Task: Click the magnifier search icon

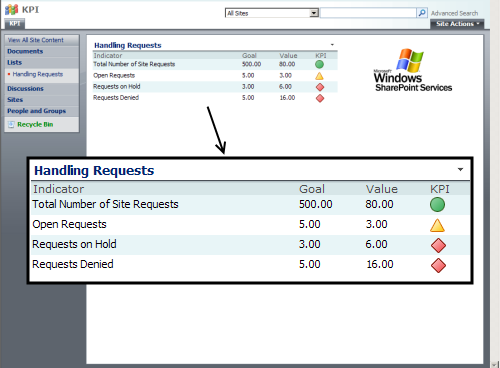Action: point(422,13)
